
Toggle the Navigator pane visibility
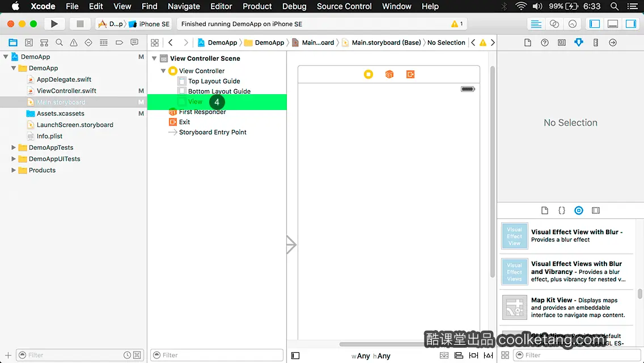(x=594, y=24)
